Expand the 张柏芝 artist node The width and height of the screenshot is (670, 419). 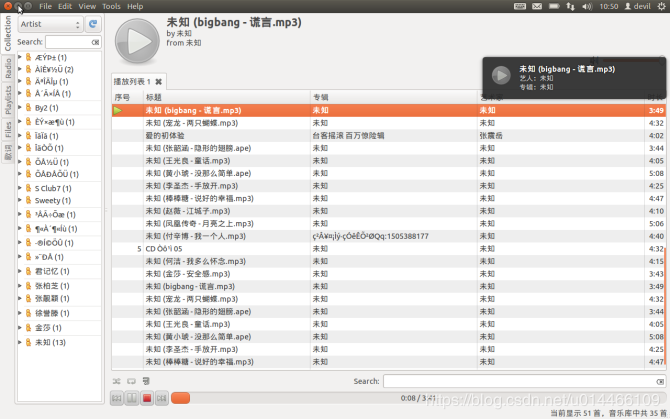(x=20, y=285)
